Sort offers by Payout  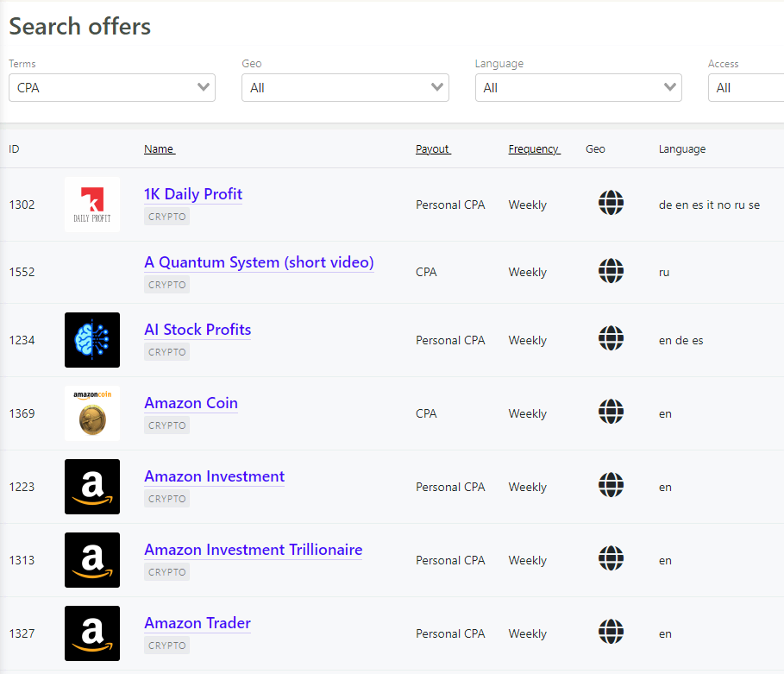432,148
